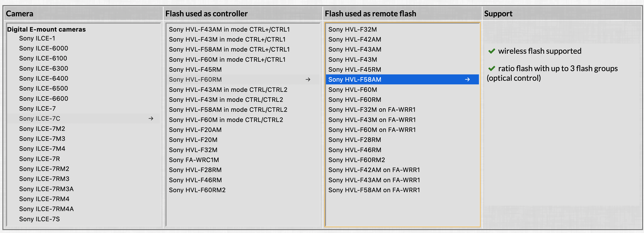Viewport: 644px width, 233px height.
Task: Select Sony ILCE-7RM4A in camera list
Action: [x=46, y=209]
